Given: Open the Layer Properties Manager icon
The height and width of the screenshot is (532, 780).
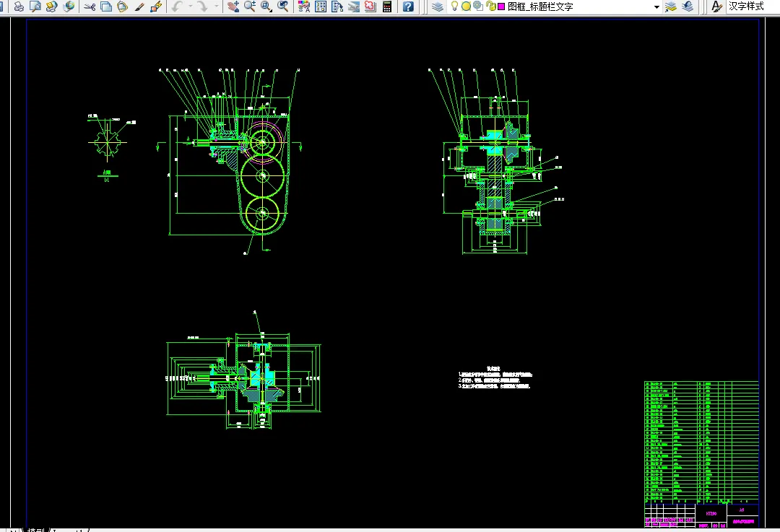Looking at the screenshot, I should coord(437,6).
